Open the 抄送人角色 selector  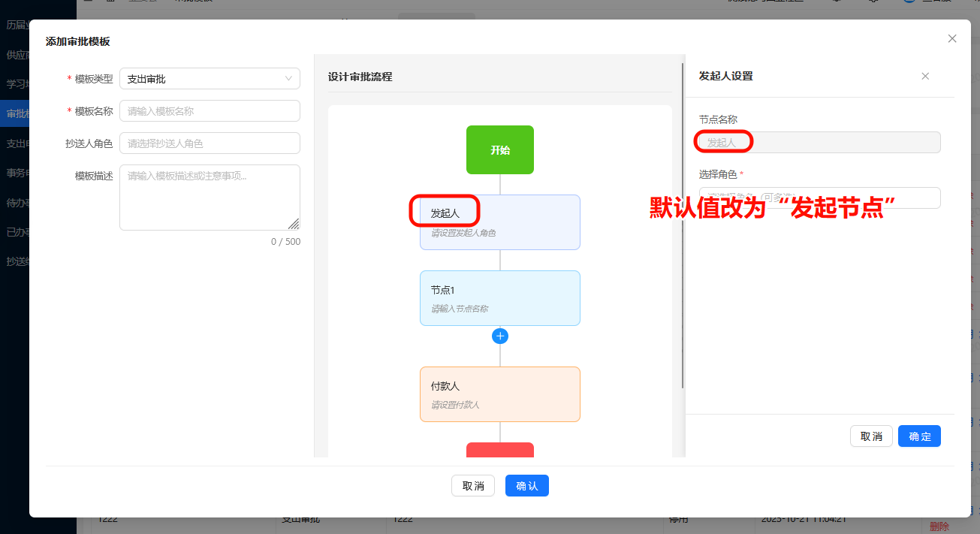tap(210, 143)
